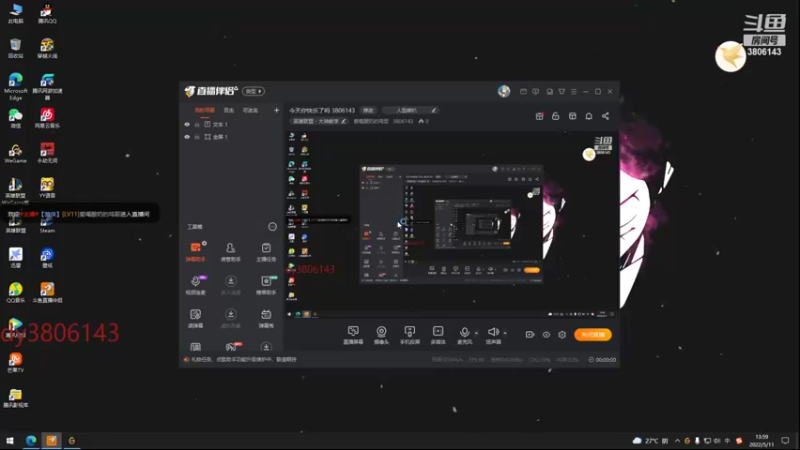The width and height of the screenshot is (800, 450).
Task: Add new scene with plus icon
Action: 277,110
